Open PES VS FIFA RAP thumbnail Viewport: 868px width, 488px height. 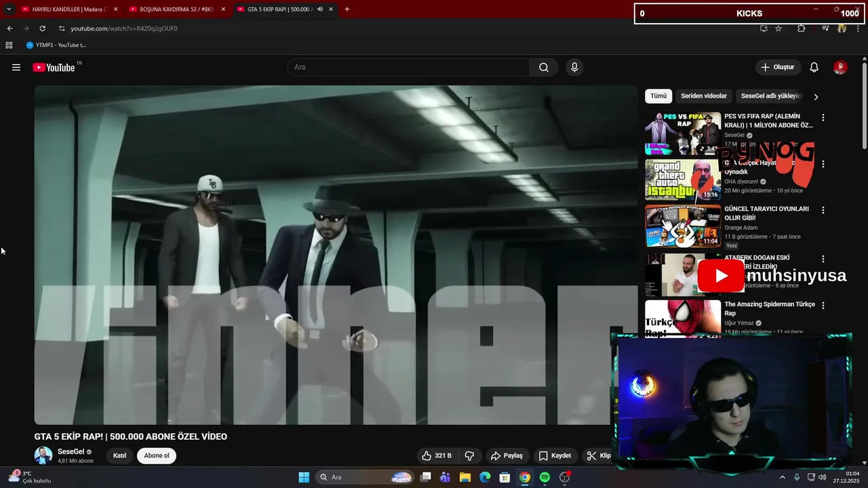coord(683,134)
